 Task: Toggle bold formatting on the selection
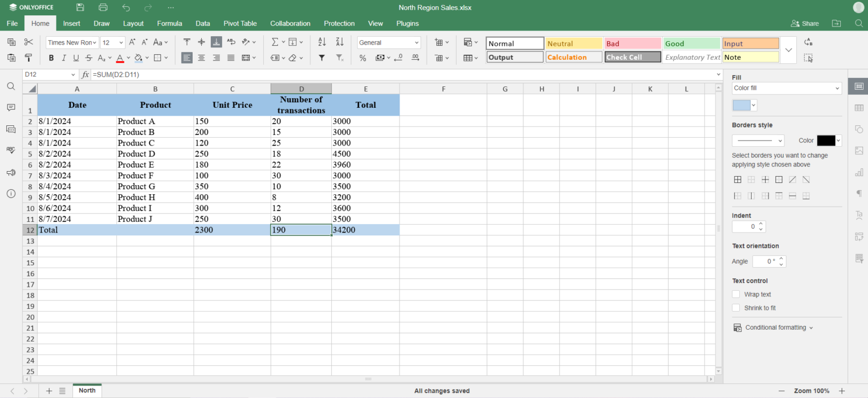pos(50,57)
